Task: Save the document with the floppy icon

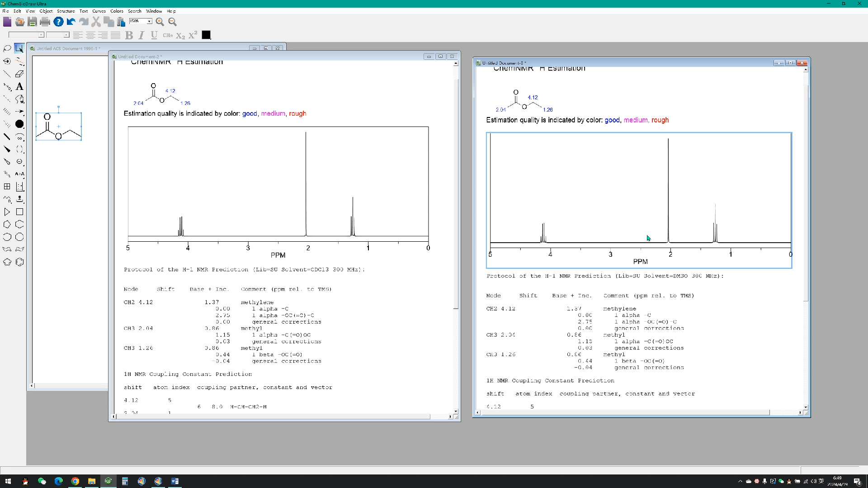Action: pos(32,22)
